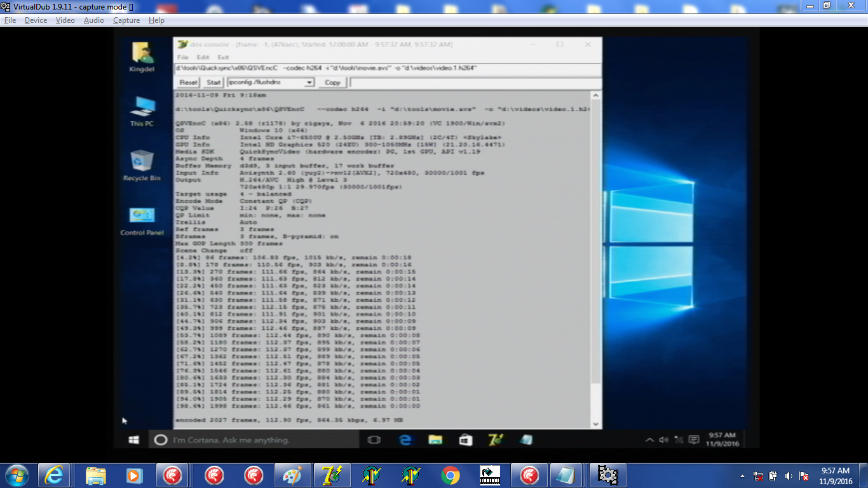This screenshot has height=488, width=868.
Task: Open the Capture menu in VirtualDub
Action: click(126, 20)
